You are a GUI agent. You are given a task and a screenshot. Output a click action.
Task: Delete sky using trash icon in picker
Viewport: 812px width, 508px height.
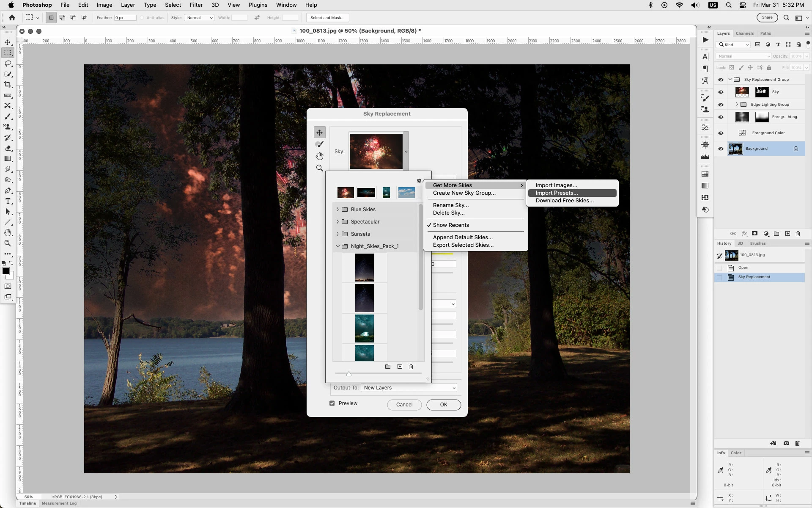(x=411, y=367)
